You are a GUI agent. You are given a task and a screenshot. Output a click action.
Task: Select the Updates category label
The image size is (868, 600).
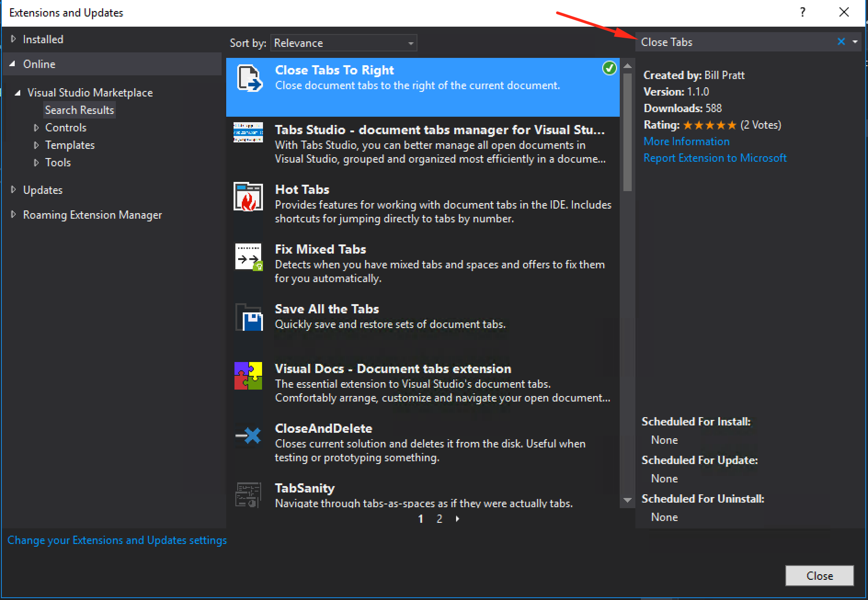(x=43, y=190)
